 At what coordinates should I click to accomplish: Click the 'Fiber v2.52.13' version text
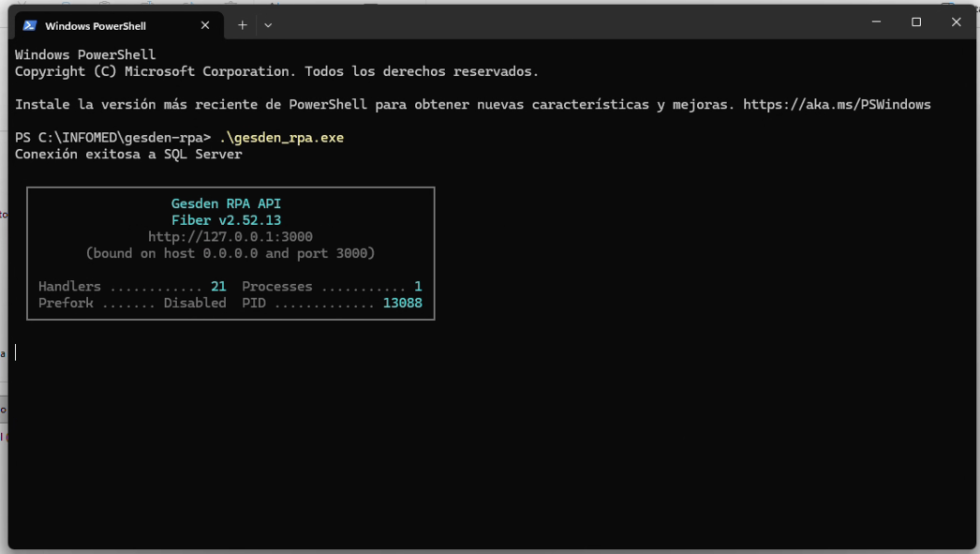[x=226, y=220]
